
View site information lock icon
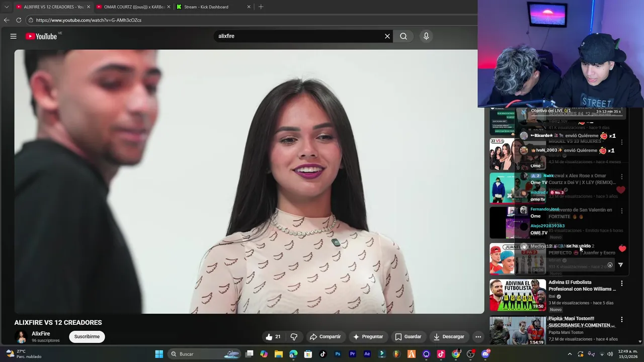[x=31, y=20]
